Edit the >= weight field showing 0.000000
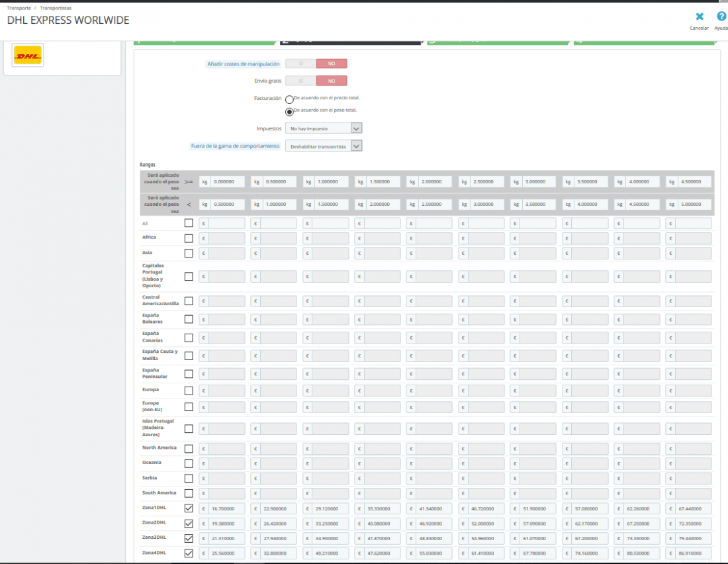 [x=227, y=181]
